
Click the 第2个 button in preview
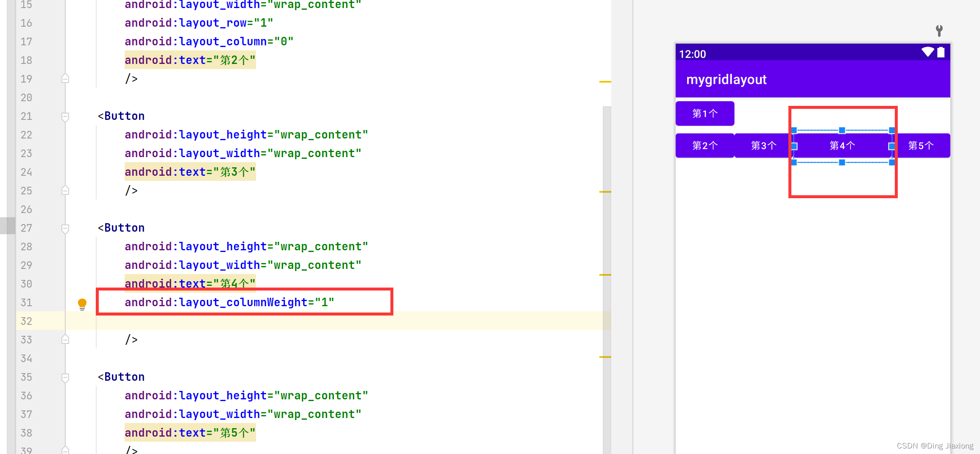tap(705, 146)
